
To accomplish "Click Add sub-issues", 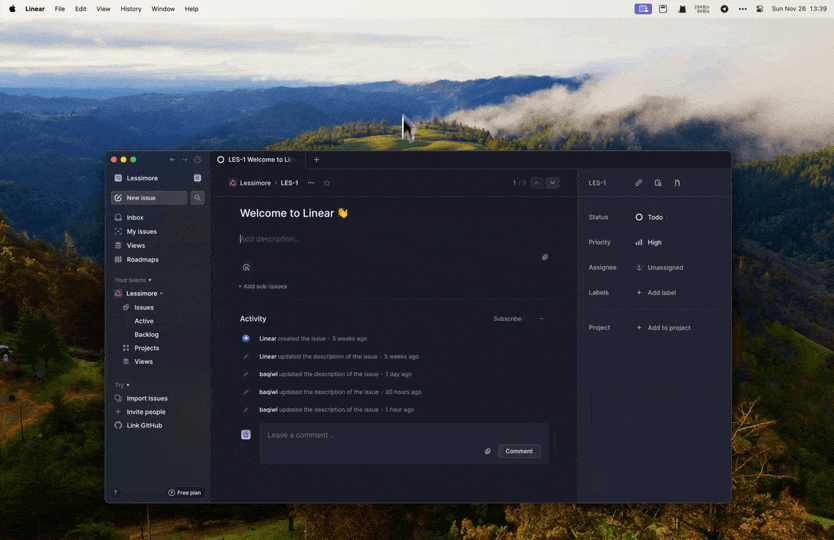I will (x=263, y=287).
